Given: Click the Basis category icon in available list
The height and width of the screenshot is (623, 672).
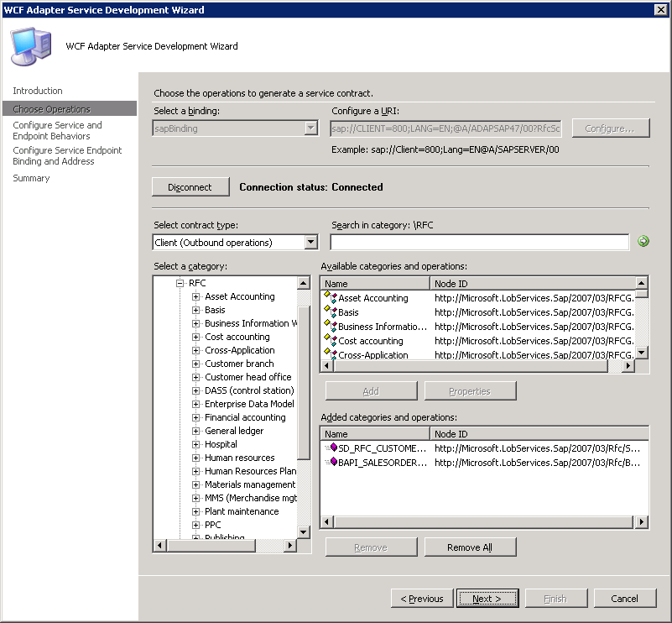Looking at the screenshot, I should click(331, 311).
